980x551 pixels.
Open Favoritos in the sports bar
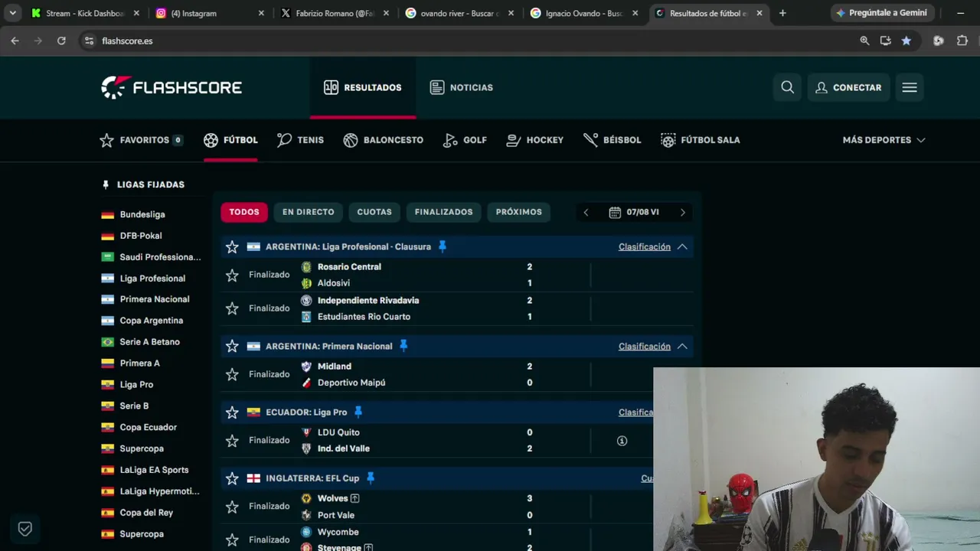click(x=142, y=140)
